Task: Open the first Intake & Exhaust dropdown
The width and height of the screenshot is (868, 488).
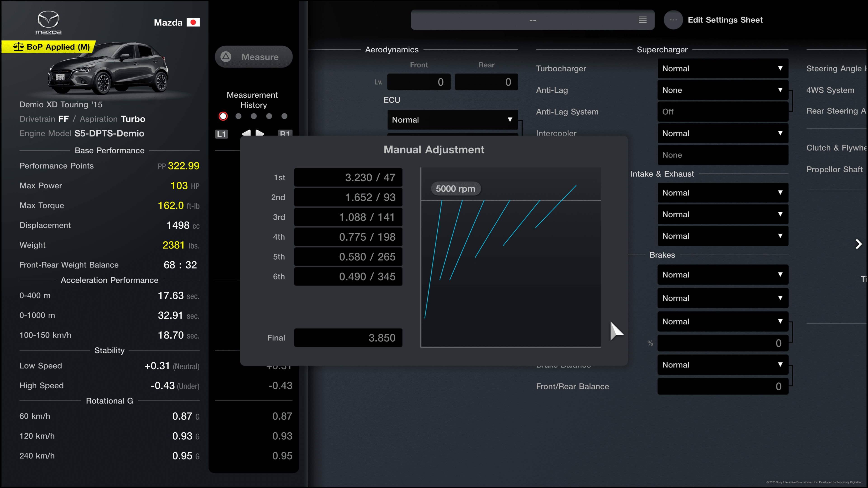Action: (723, 193)
